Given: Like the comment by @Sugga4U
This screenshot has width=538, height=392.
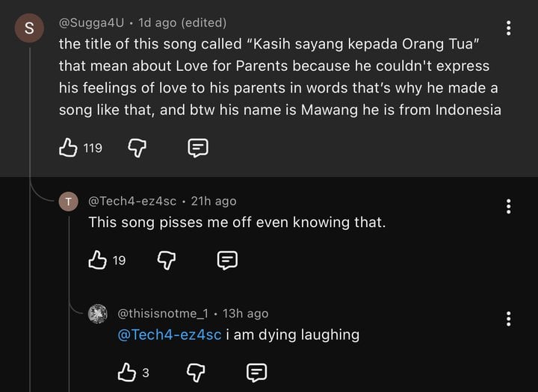Looking at the screenshot, I should click(x=69, y=148).
